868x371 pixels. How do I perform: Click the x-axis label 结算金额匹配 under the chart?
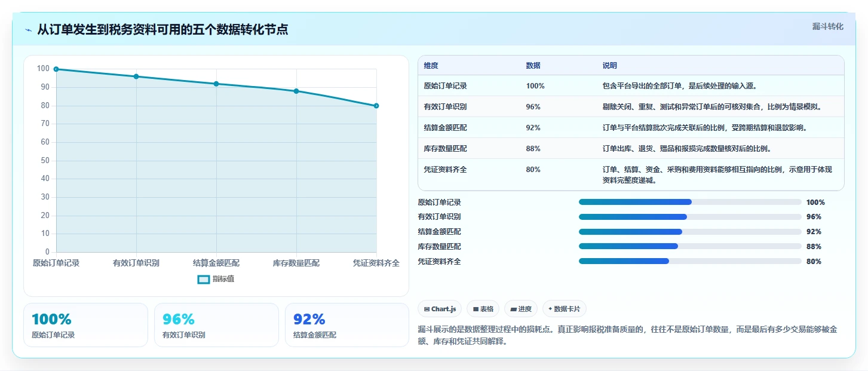coord(216,263)
